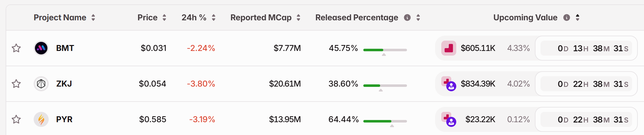Open the BMT project link
This screenshot has height=135, width=644.
65,48
